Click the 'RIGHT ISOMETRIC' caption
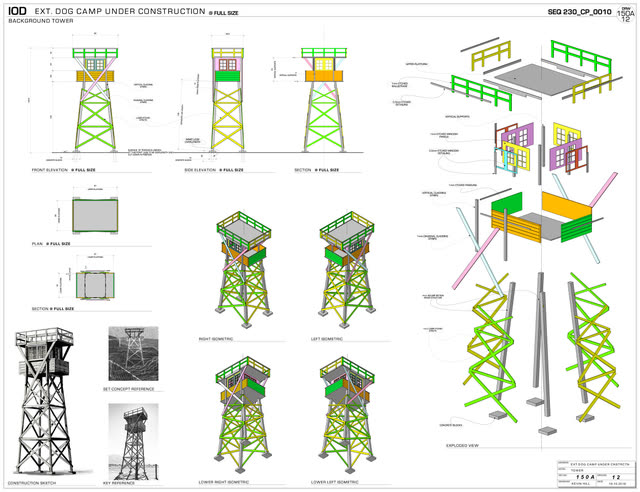The image size is (640, 492). (x=216, y=339)
